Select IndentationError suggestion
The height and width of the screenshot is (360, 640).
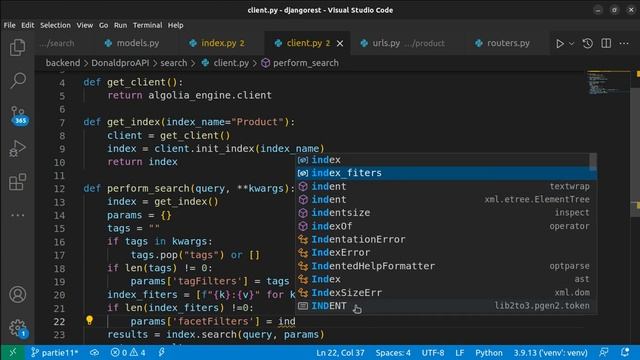tap(446, 240)
